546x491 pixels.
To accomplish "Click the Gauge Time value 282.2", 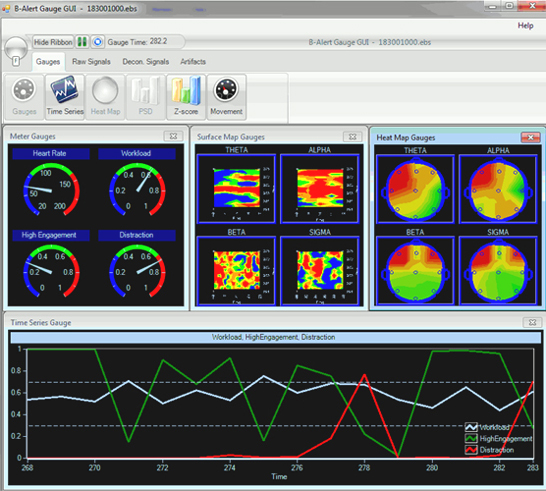I will 158,41.
